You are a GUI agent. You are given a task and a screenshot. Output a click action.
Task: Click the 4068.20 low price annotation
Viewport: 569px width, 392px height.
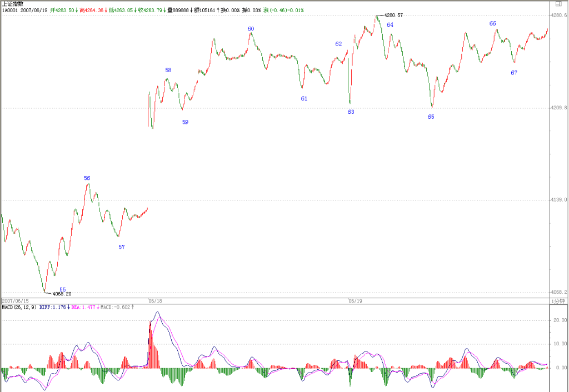click(x=62, y=294)
